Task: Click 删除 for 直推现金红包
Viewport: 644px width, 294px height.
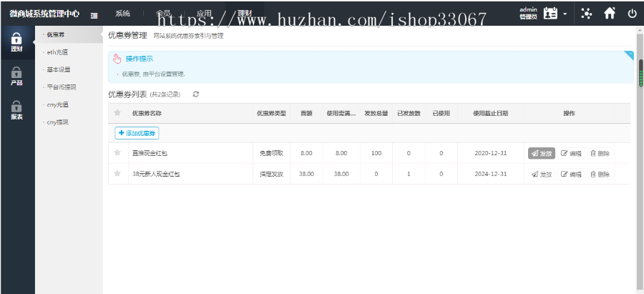Action: coord(600,154)
